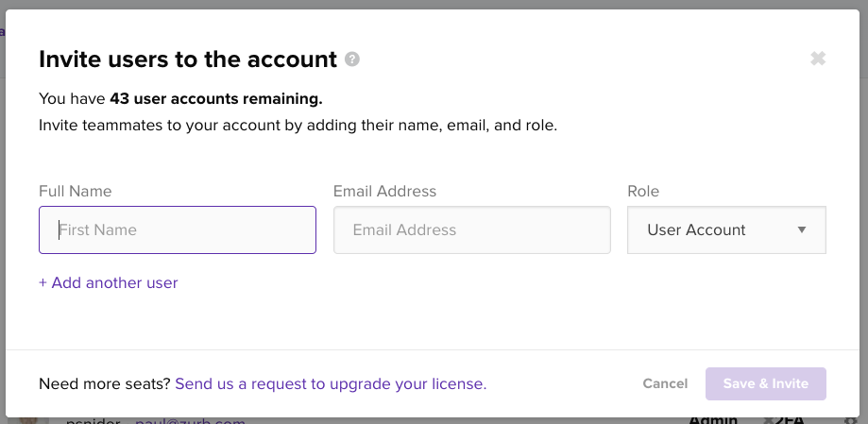868x424 pixels.
Task: Close the invite users dialog
Action: [818, 59]
